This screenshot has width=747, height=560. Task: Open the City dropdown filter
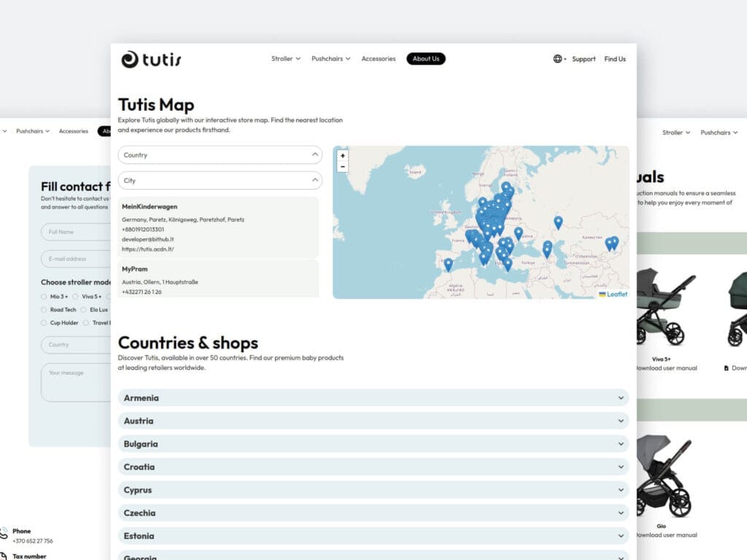220,181
